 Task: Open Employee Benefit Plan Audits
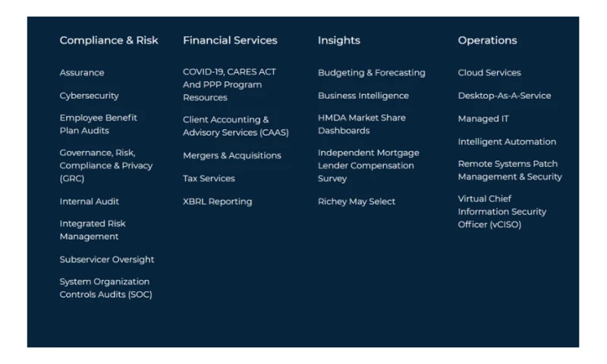pos(98,124)
